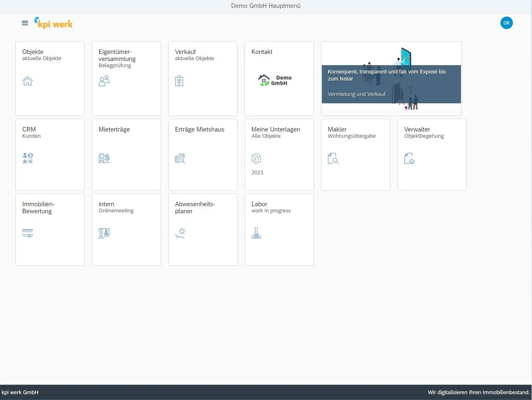Click Belegprüfung subtitle text

click(115, 66)
